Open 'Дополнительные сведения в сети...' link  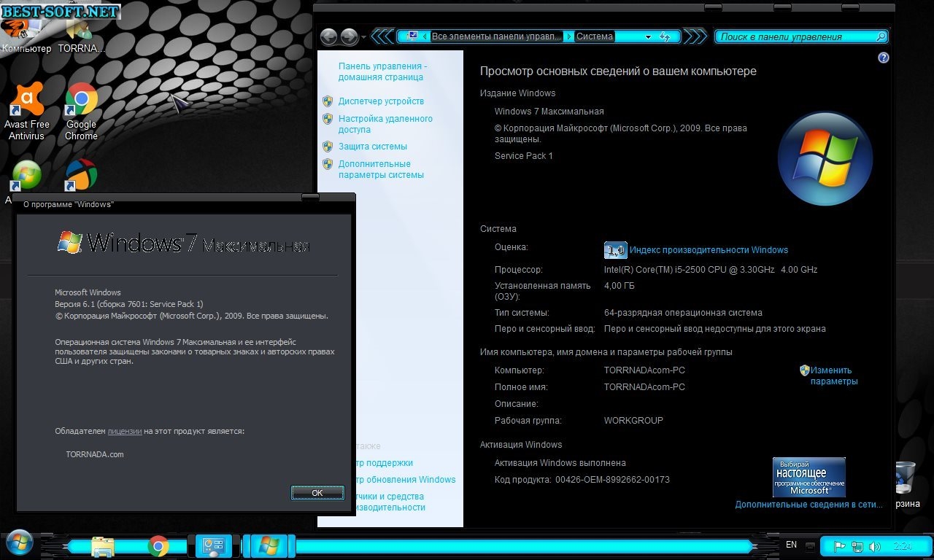[x=808, y=505]
